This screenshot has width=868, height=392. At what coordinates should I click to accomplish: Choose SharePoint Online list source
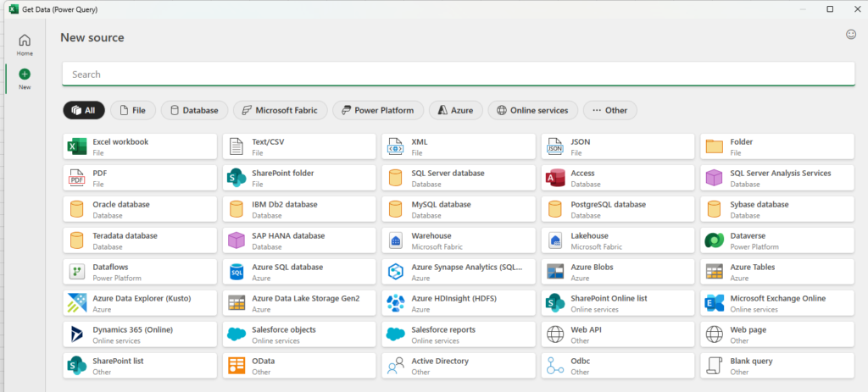[618, 303]
